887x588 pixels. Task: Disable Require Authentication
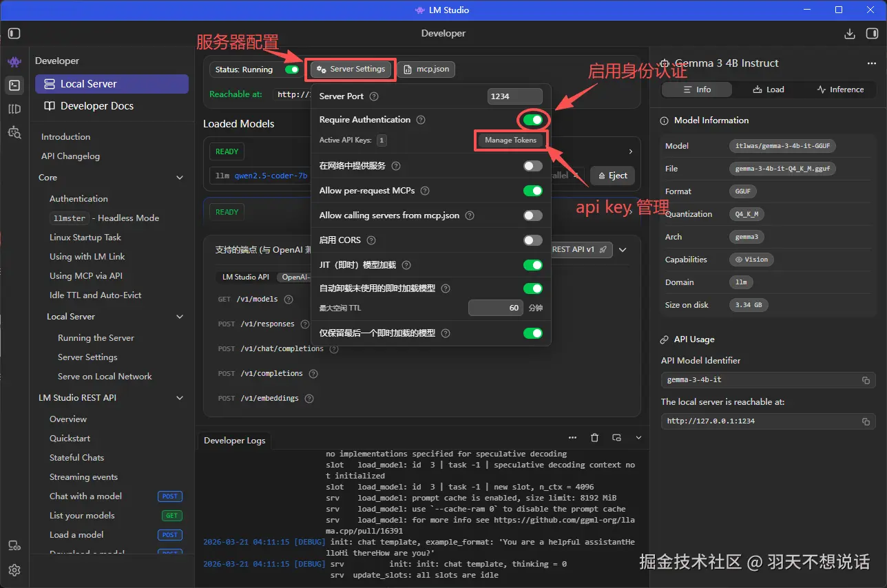pos(533,119)
